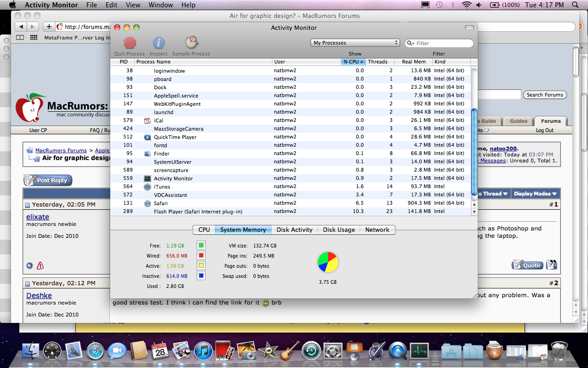
Task: Select the Safari process row icon
Action: pyautogui.click(x=147, y=203)
